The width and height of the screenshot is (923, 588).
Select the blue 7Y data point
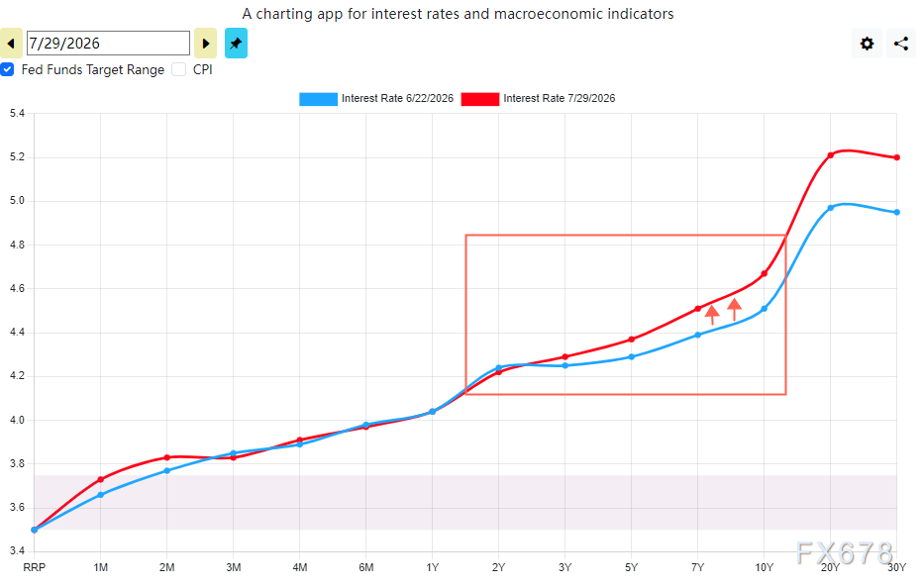[x=698, y=335]
